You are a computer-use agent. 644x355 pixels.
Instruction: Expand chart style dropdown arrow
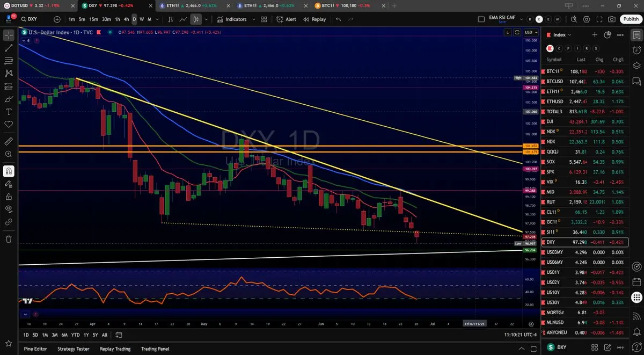pos(206,19)
